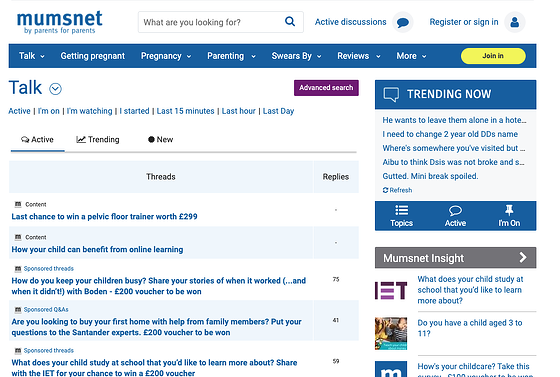Open the Getting pregnant menu item
The width and height of the screenshot is (560, 377).
92,56
